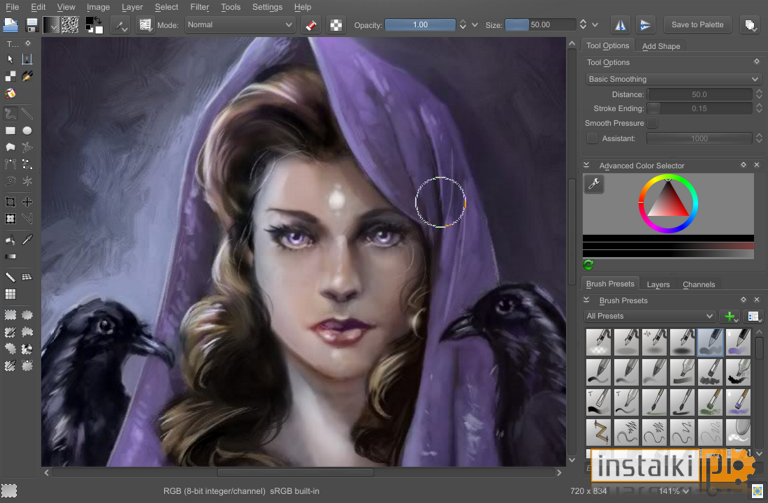The width and height of the screenshot is (768, 503).
Task: Switch to the Layers tab
Action: click(658, 284)
